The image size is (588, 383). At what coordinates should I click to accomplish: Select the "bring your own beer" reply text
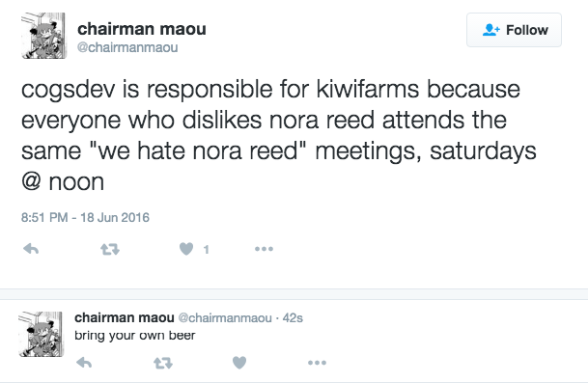tap(135, 336)
